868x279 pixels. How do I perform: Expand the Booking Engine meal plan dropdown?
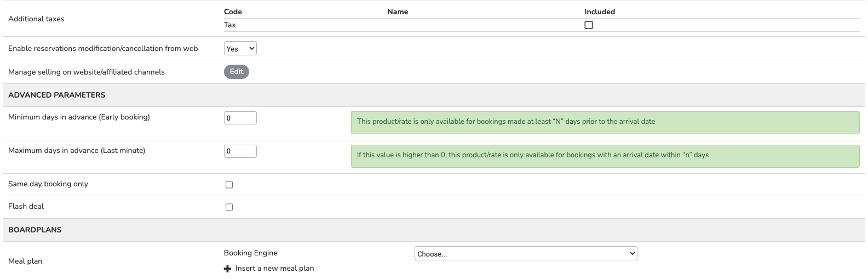pyautogui.click(x=525, y=254)
